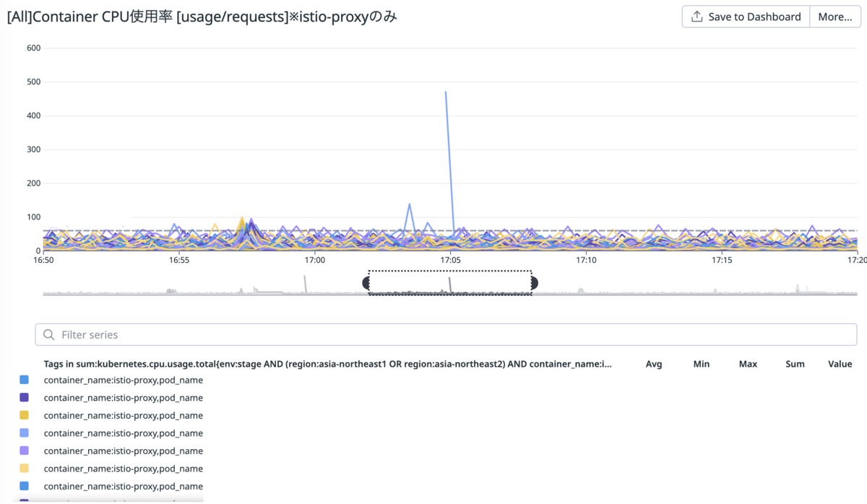
Task: Sort legend by the Max column
Action: [x=748, y=364]
